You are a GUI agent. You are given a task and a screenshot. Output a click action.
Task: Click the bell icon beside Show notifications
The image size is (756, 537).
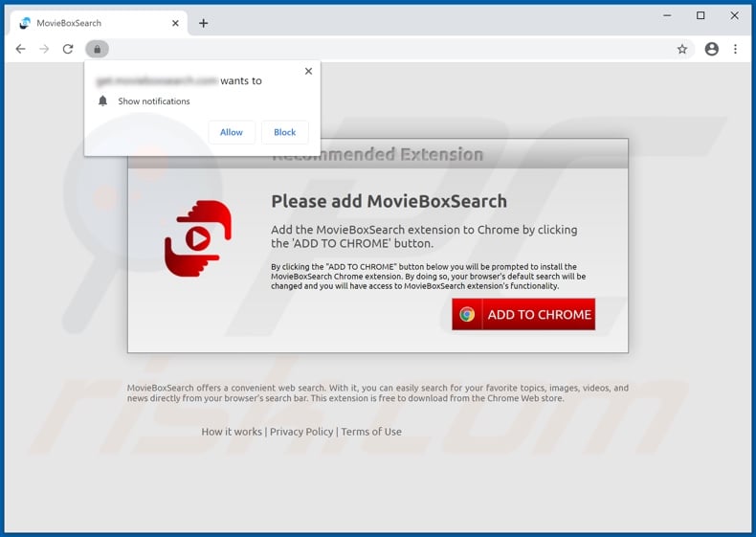(x=102, y=101)
